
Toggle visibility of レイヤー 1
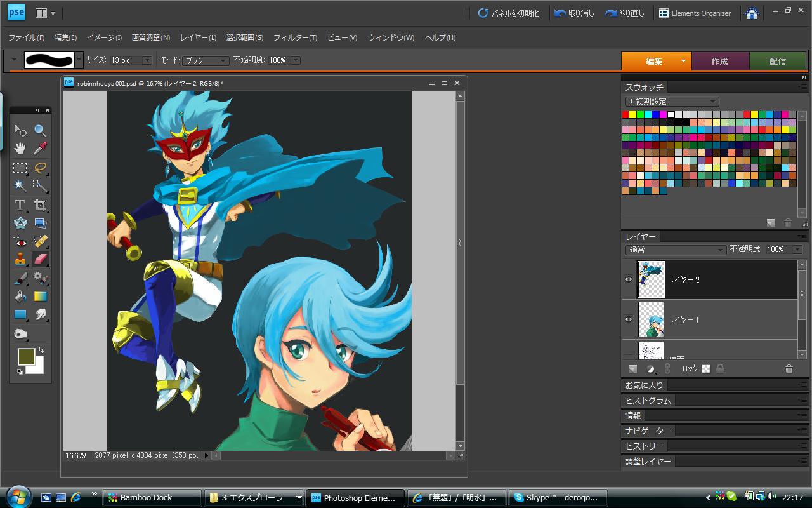(x=629, y=319)
